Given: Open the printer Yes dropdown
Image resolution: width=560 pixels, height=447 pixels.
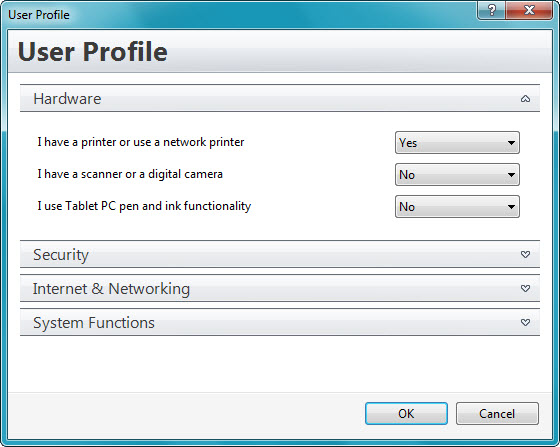Looking at the screenshot, I should 457,142.
